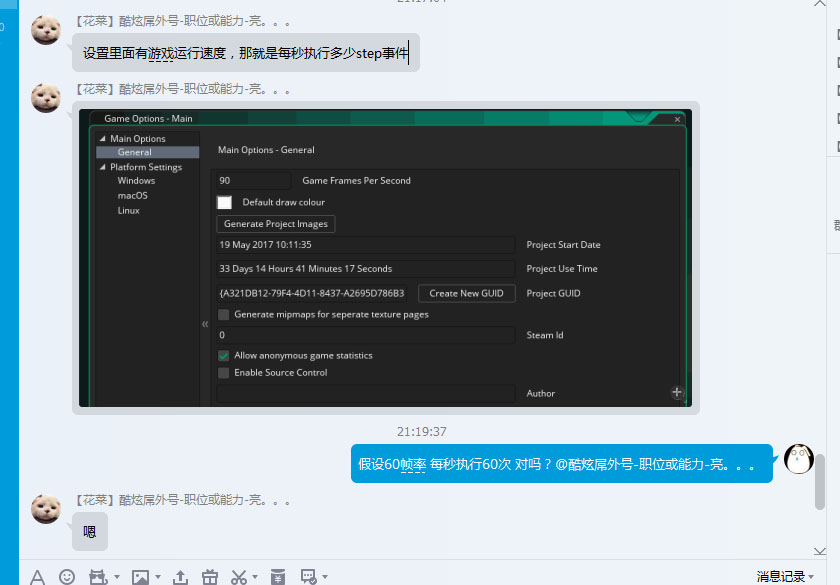The image size is (840, 585).
Task: Collapse the Main Options tree node
Action: click(x=102, y=138)
